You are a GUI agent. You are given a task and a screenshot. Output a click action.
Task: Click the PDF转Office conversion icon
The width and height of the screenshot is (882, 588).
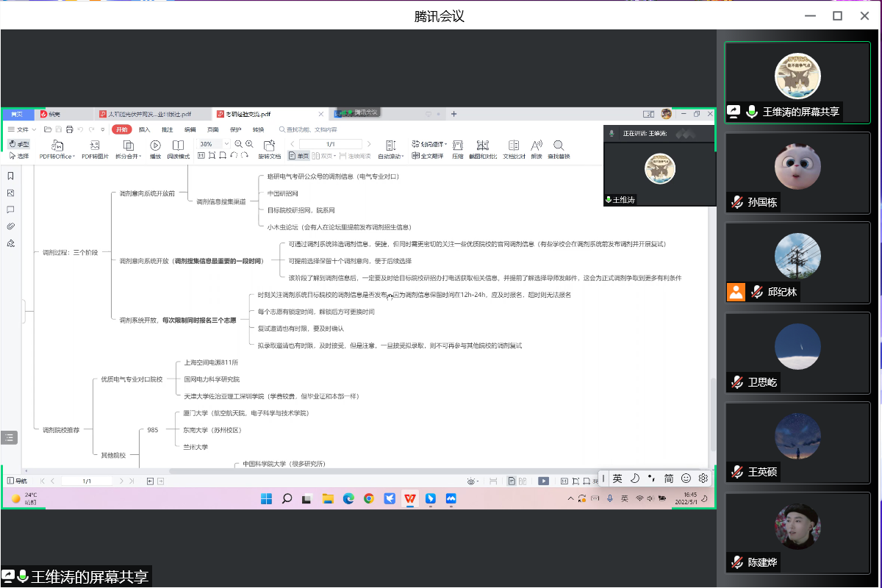click(57, 146)
